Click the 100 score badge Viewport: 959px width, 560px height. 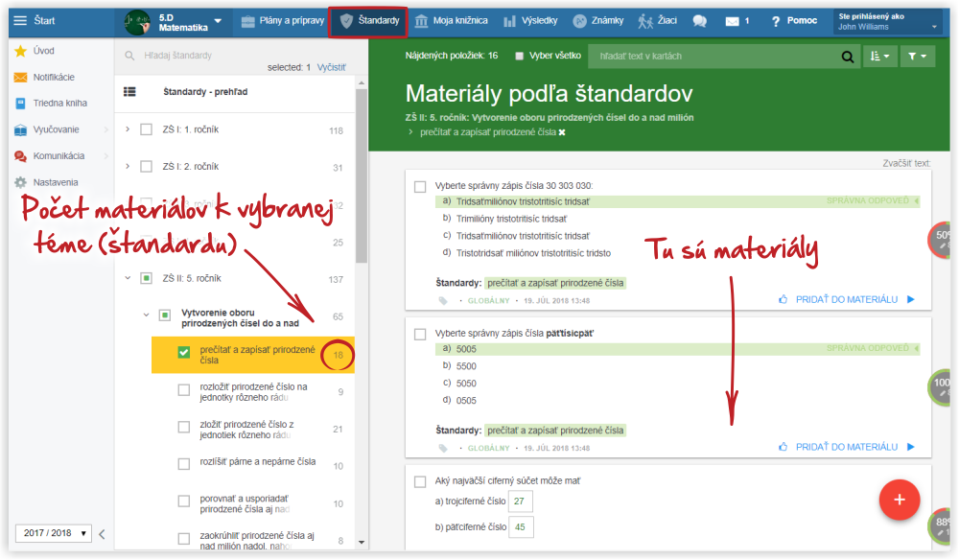coord(940,387)
